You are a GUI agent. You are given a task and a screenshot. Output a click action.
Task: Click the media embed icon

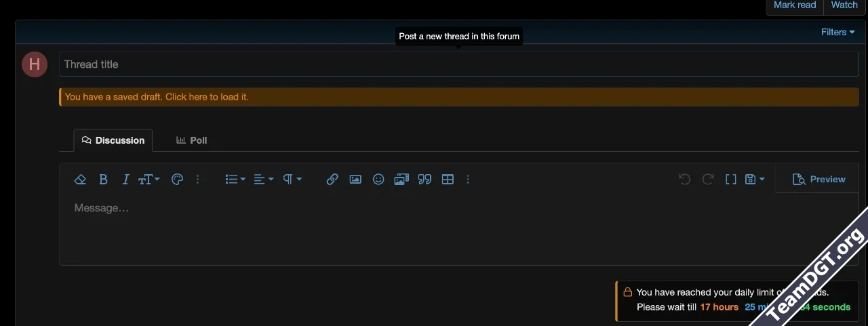(x=401, y=180)
